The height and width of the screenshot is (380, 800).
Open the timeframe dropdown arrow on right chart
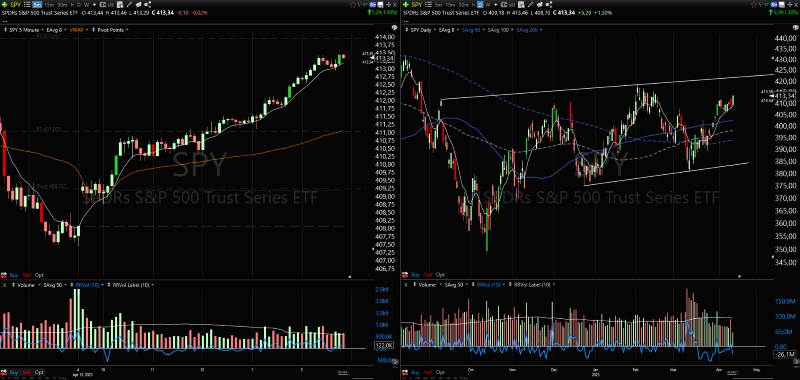tap(495, 5)
